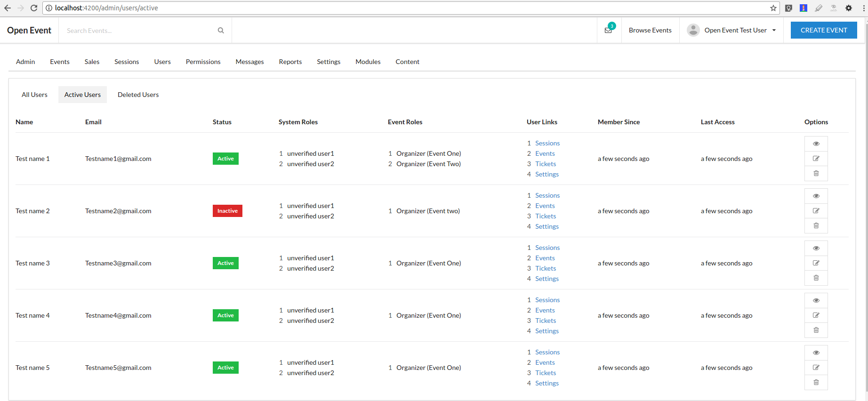868x401 pixels.
Task: Click the CREATE EVENT button
Action: [824, 30]
